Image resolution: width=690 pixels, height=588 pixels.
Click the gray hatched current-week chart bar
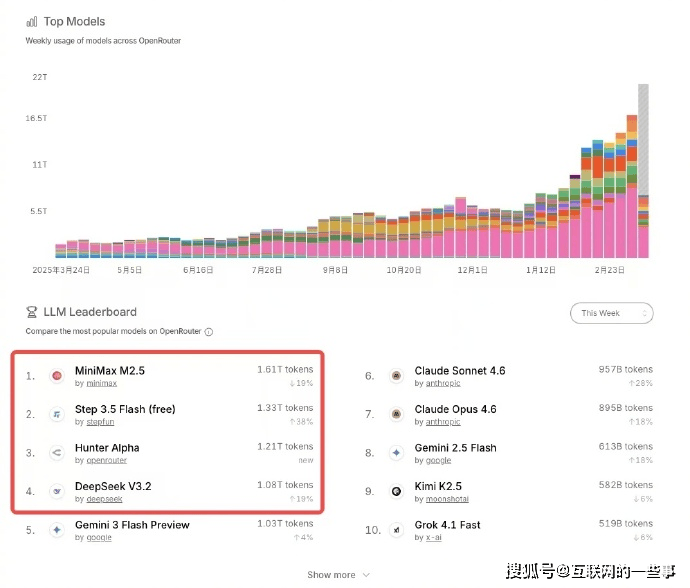[643, 139]
